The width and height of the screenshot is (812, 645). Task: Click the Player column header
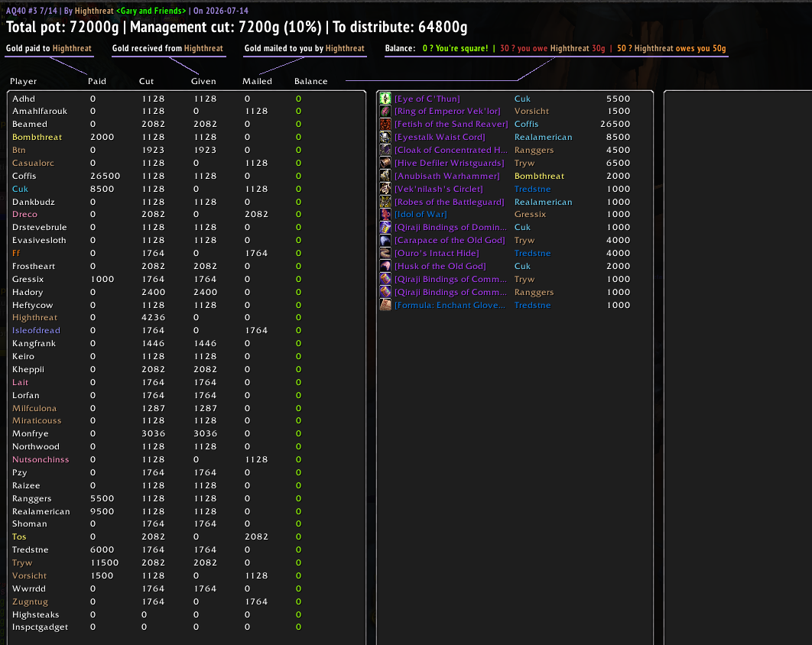[23, 81]
